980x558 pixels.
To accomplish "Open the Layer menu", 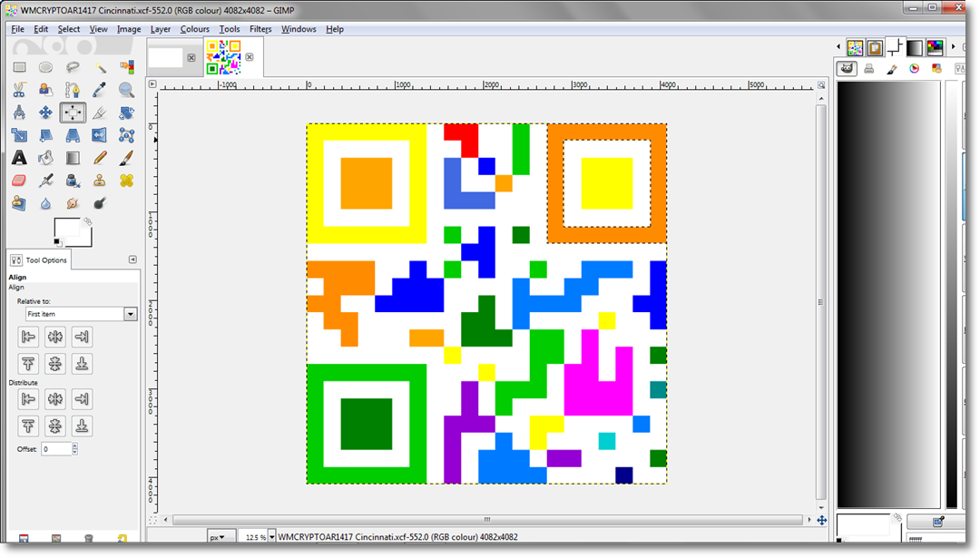I will (x=161, y=29).
